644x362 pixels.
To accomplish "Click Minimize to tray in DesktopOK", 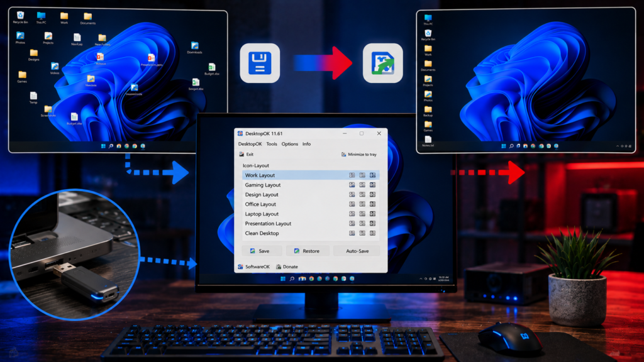I will (x=358, y=155).
